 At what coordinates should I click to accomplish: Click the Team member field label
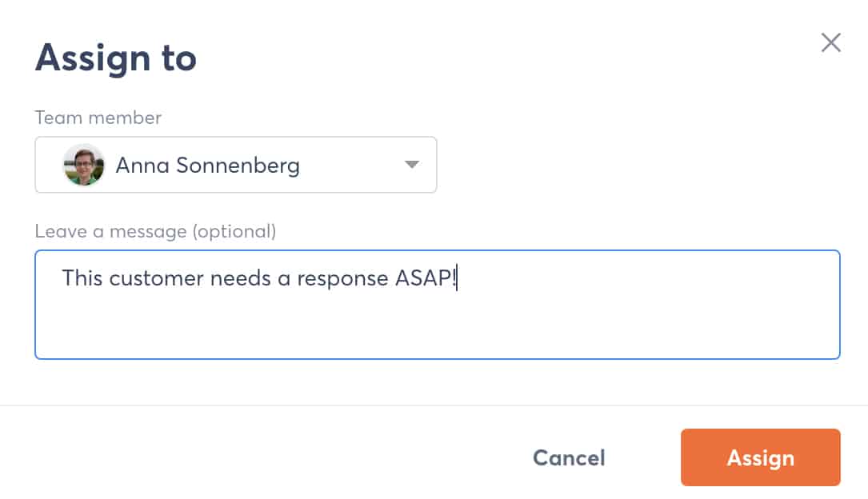pos(97,118)
